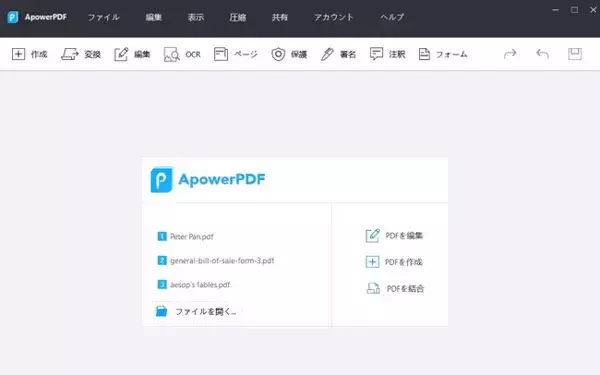The height and width of the screenshot is (375, 600).
Task: Choose PDFを結合 text in start panel
Action: coord(405,289)
